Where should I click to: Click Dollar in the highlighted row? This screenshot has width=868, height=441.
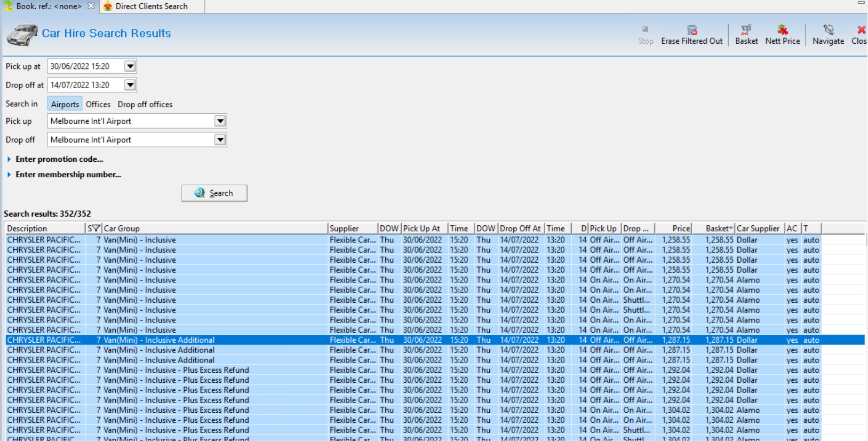pyautogui.click(x=747, y=340)
